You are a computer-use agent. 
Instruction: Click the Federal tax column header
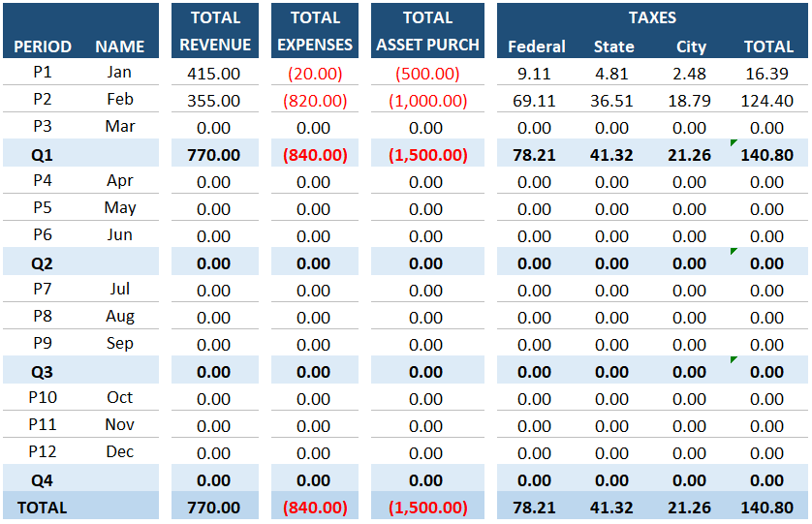coord(536,46)
